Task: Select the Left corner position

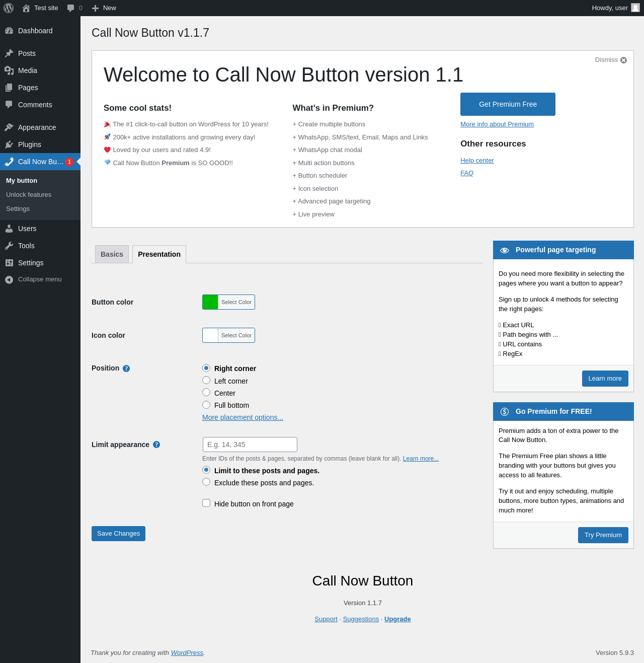Action: [206, 380]
